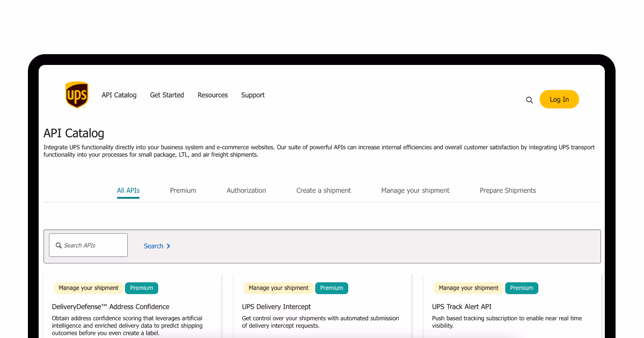
Task: Click the 'Integrate UPS functionality' intro paragraph
Action: 319,151
